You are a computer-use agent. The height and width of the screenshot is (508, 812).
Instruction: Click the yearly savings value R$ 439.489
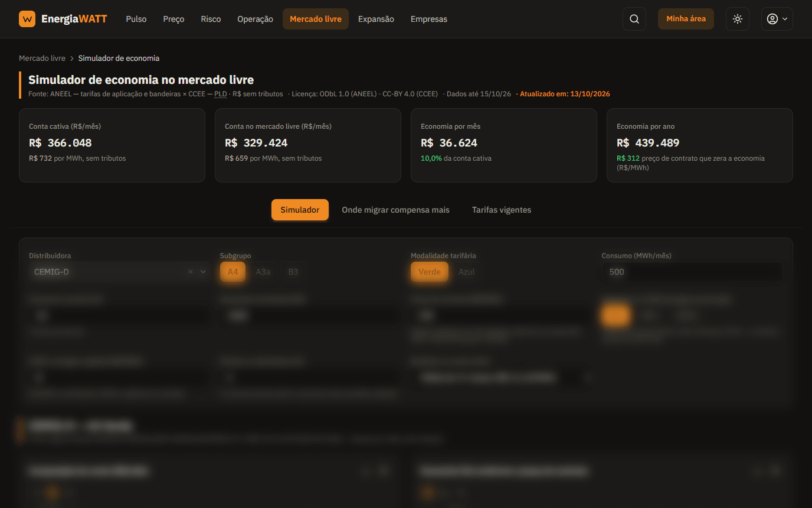(648, 143)
